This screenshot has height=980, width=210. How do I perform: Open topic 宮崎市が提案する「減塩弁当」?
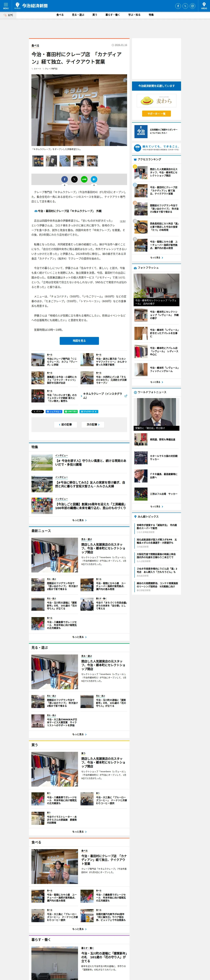157,528
